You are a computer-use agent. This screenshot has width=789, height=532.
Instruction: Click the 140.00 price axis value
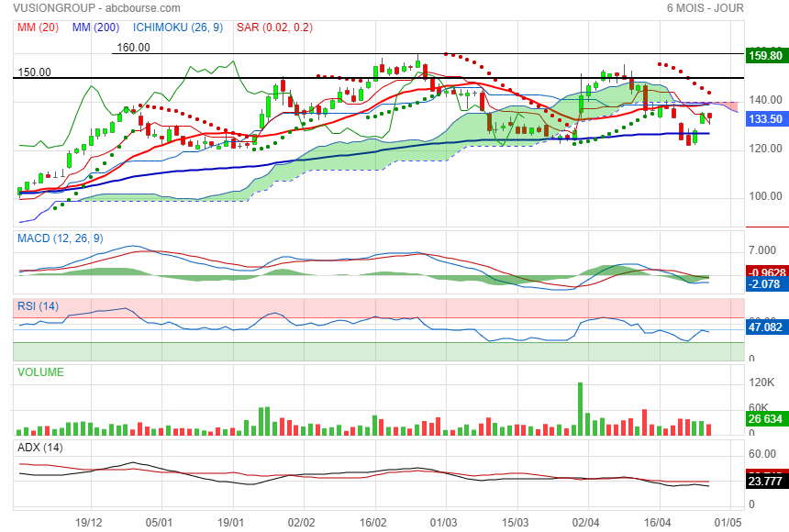[765, 100]
